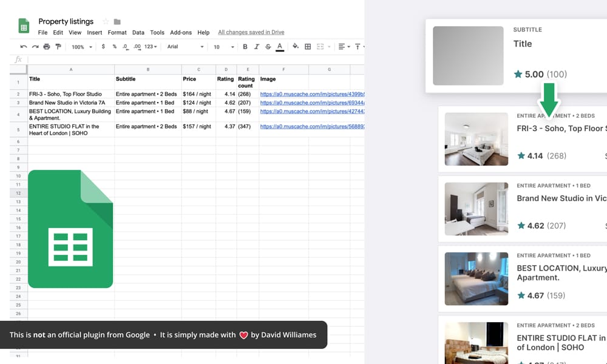
Task: Select the Price header cell
Action: (x=189, y=78)
